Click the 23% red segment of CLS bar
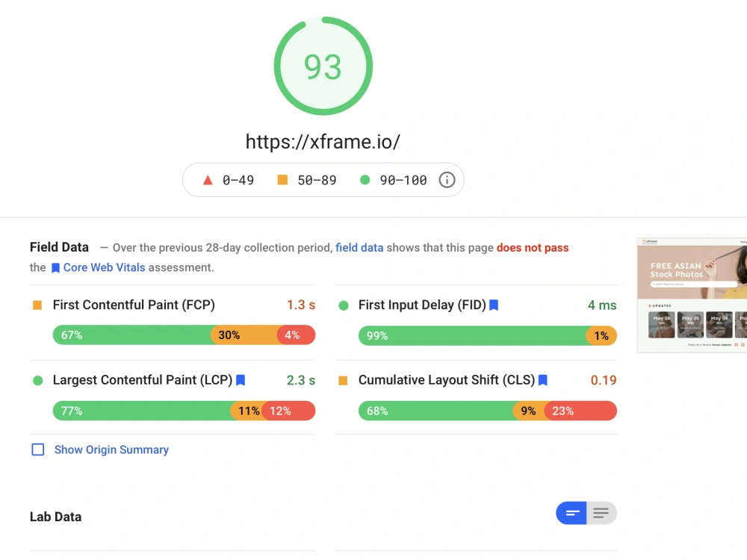 click(x=580, y=411)
